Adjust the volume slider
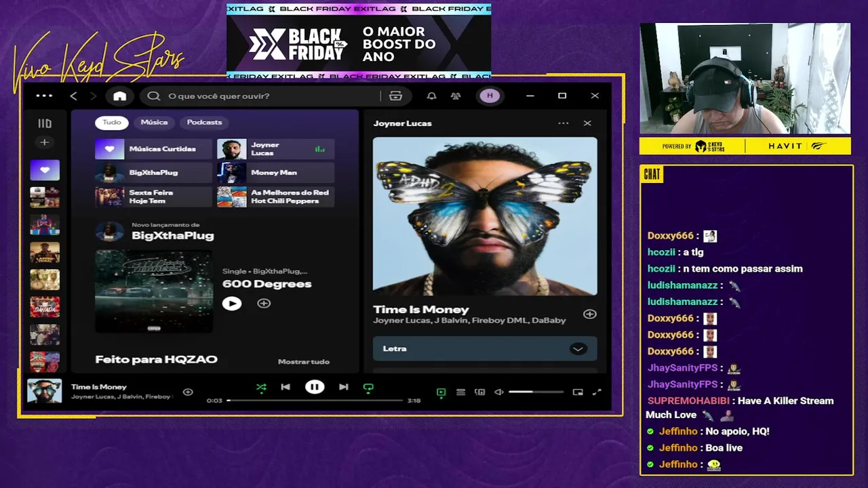Image resolution: width=868 pixels, height=488 pixels. 536,392
